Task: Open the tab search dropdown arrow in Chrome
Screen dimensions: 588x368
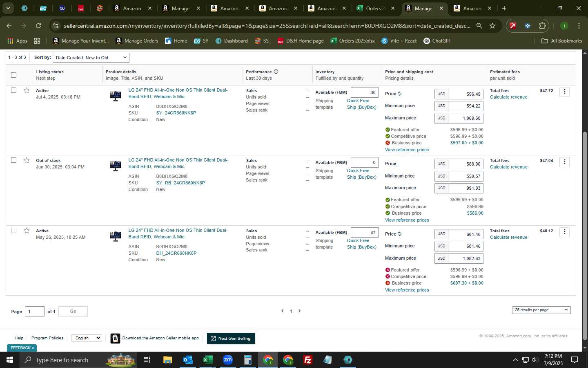Action: (8, 8)
